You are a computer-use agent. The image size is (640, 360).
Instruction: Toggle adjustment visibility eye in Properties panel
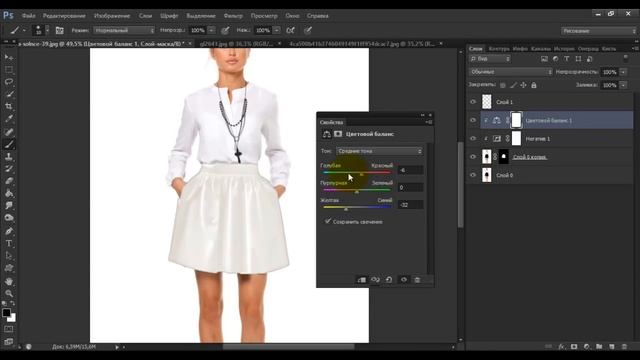coord(404,280)
